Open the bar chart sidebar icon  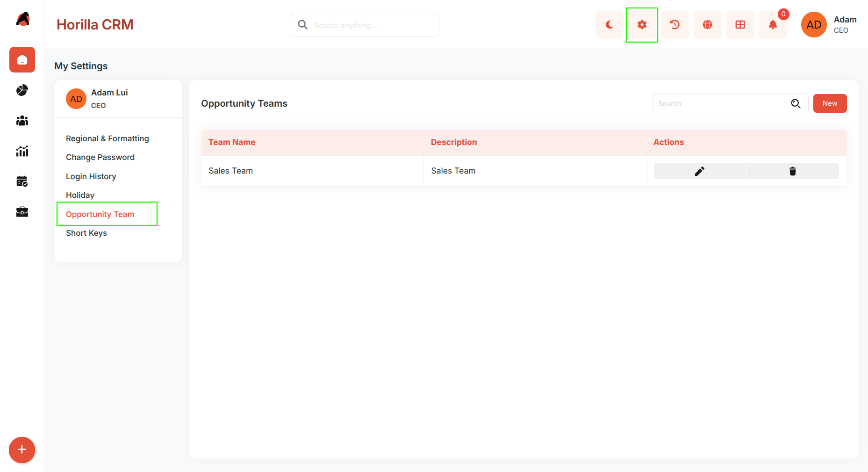click(22, 151)
